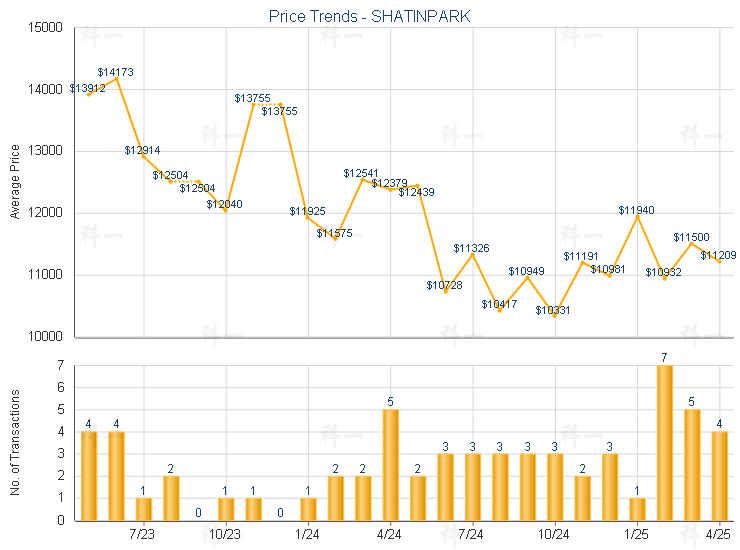This screenshot has width=740, height=550.
Task: Click the 1/25 x-axis label
Action: 636,534
